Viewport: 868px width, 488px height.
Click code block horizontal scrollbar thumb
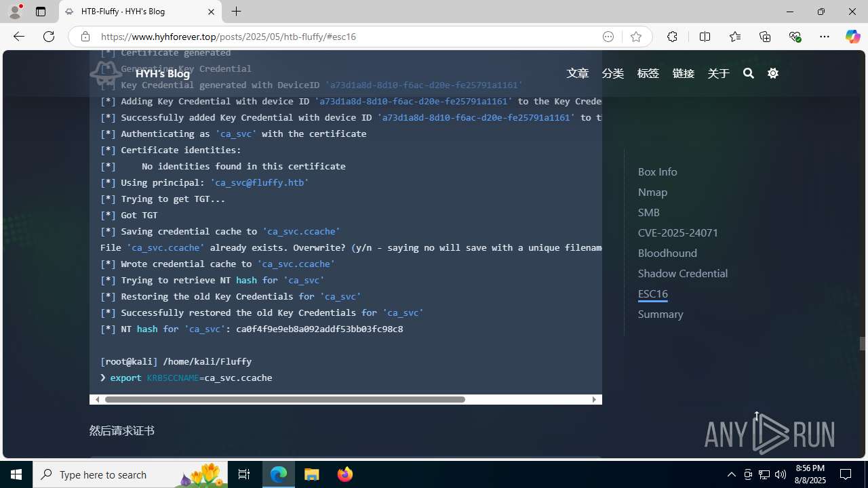[x=285, y=399]
